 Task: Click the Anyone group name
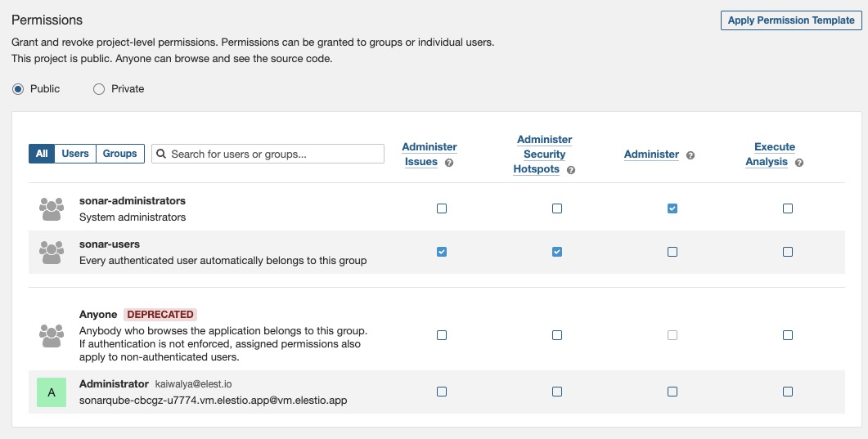click(x=98, y=315)
